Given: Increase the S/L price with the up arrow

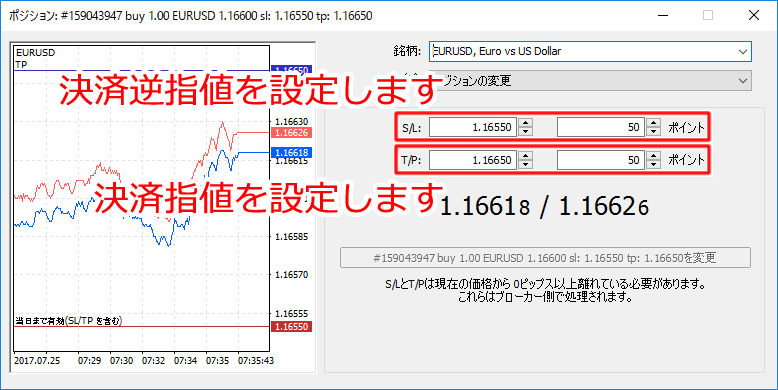Looking at the screenshot, I should coord(525,123).
